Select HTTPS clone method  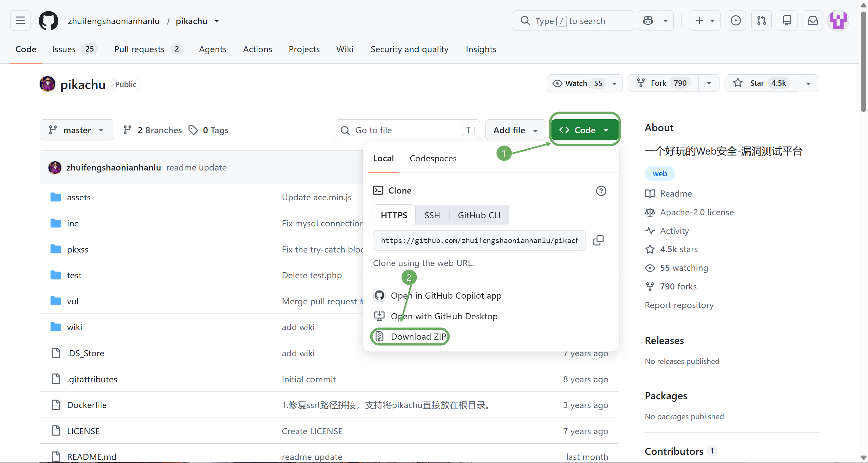(394, 215)
